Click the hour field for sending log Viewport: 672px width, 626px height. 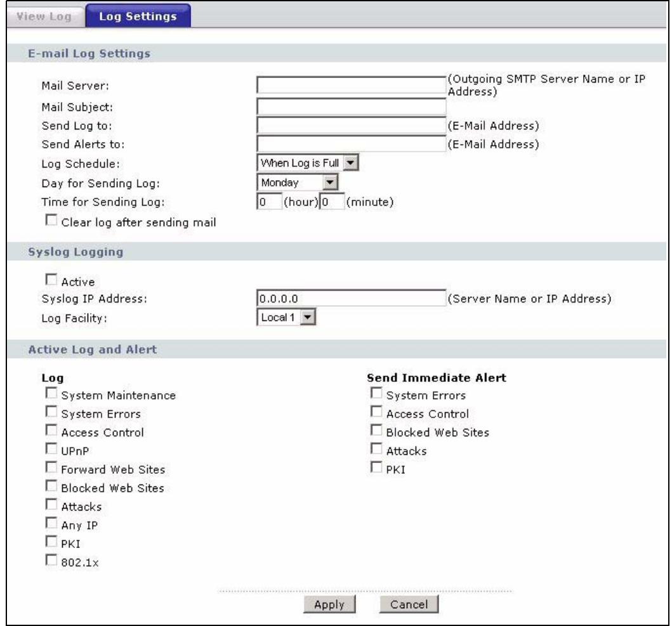point(269,202)
